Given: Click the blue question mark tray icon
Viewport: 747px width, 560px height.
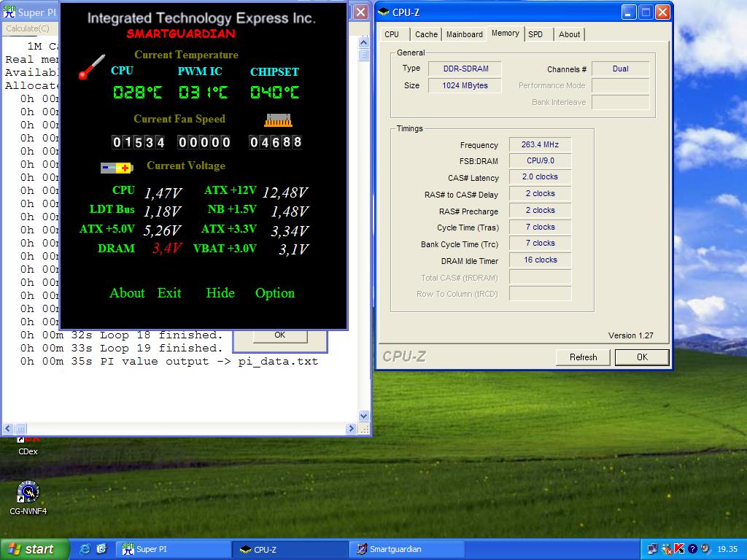Looking at the screenshot, I should pos(692,549).
